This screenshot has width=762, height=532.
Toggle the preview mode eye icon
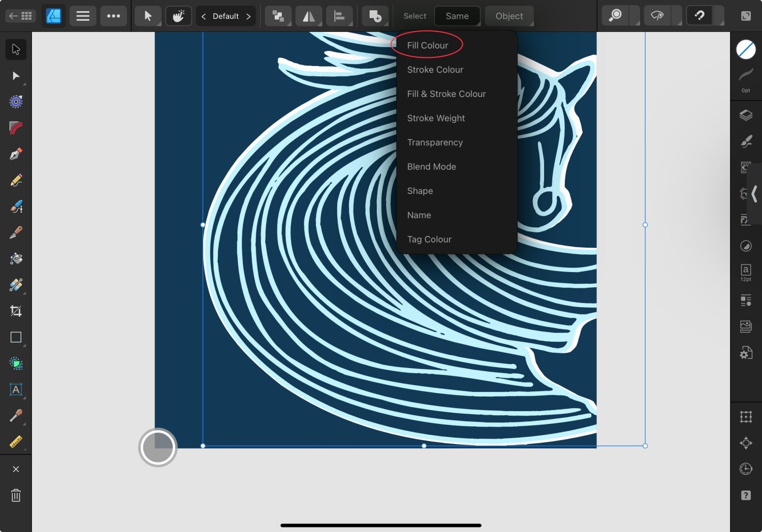[657, 16]
